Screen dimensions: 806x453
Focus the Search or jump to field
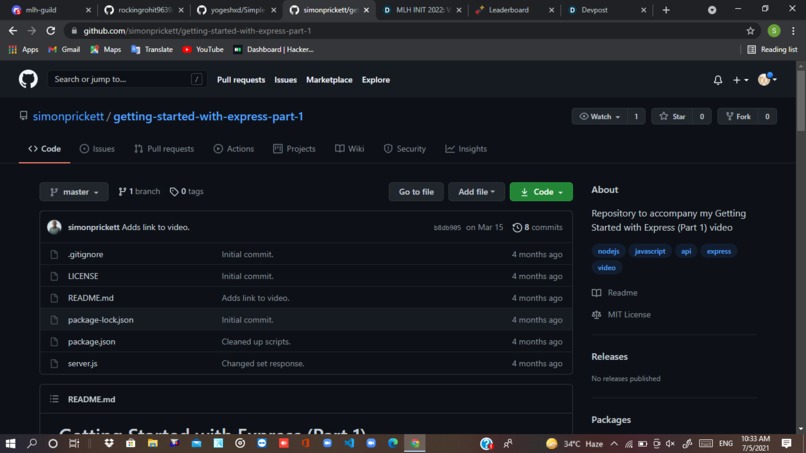127,79
